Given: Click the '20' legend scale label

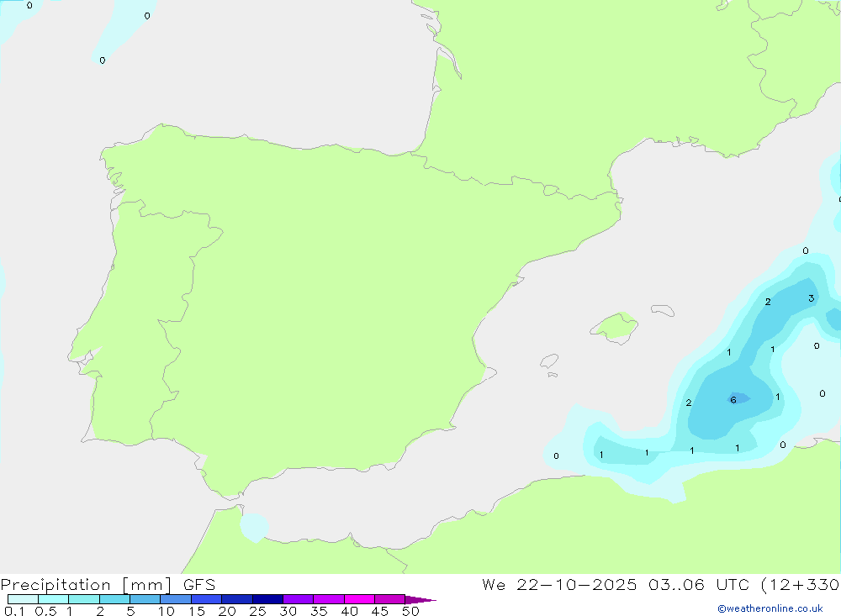Looking at the screenshot, I should [x=227, y=611].
